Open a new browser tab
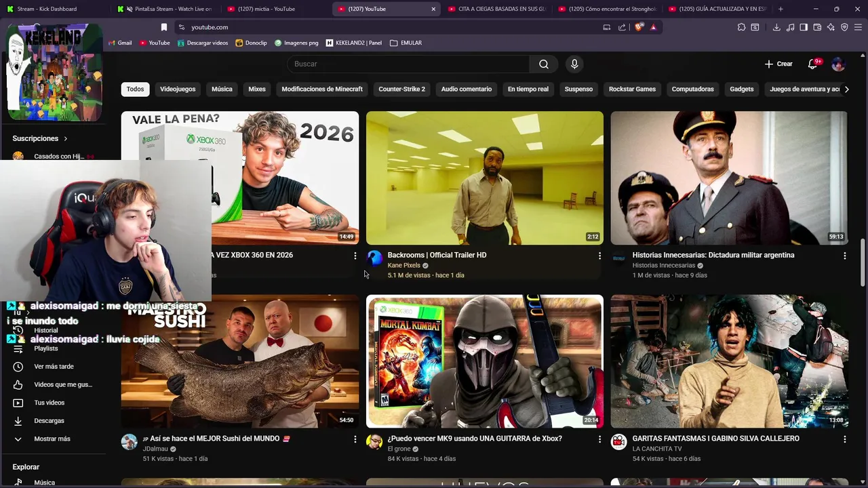The width and height of the screenshot is (868, 488). pyautogui.click(x=781, y=9)
